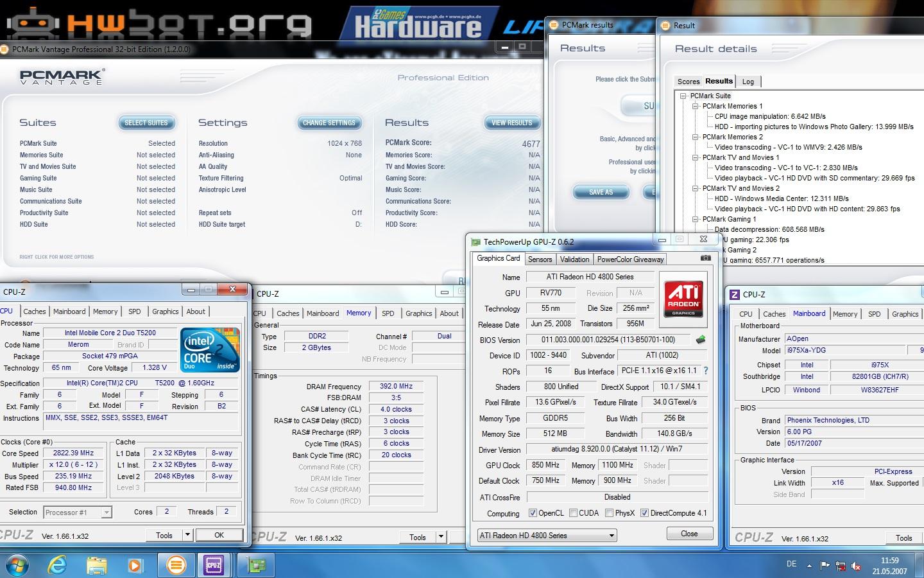Click the CPU-Z Mainboard window Z title icon

735,294
